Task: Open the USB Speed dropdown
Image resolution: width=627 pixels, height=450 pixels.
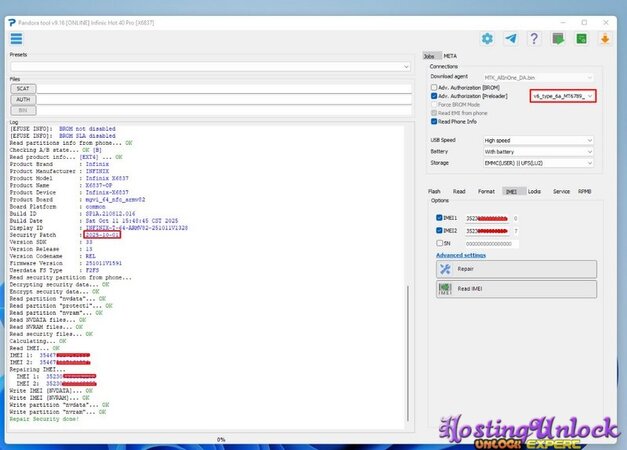Action: point(539,140)
